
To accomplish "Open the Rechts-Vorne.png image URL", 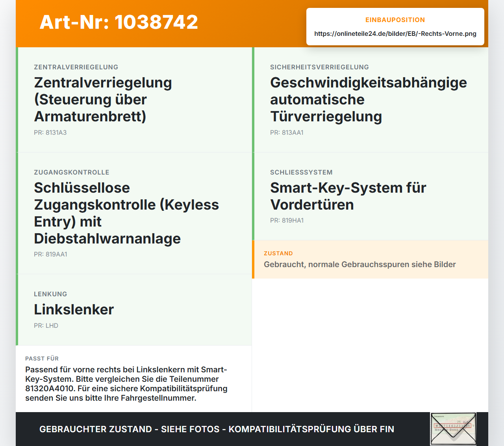I will [395, 33].
